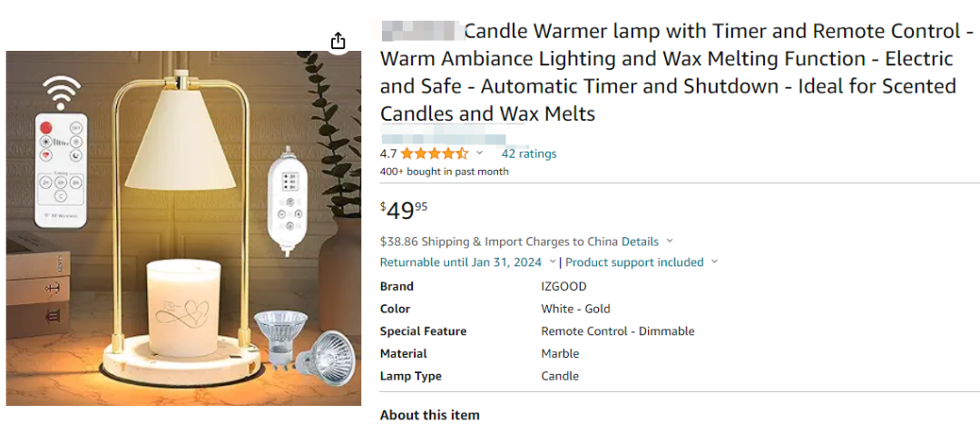Open the 42 ratings link
Image resolution: width=980 pixels, height=424 pixels.
pos(529,153)
